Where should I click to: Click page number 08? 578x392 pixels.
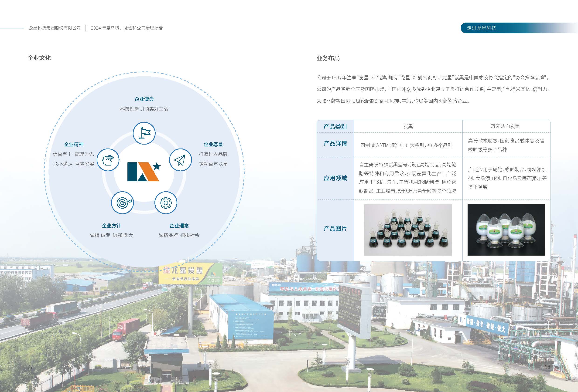(x=547, y=367)
